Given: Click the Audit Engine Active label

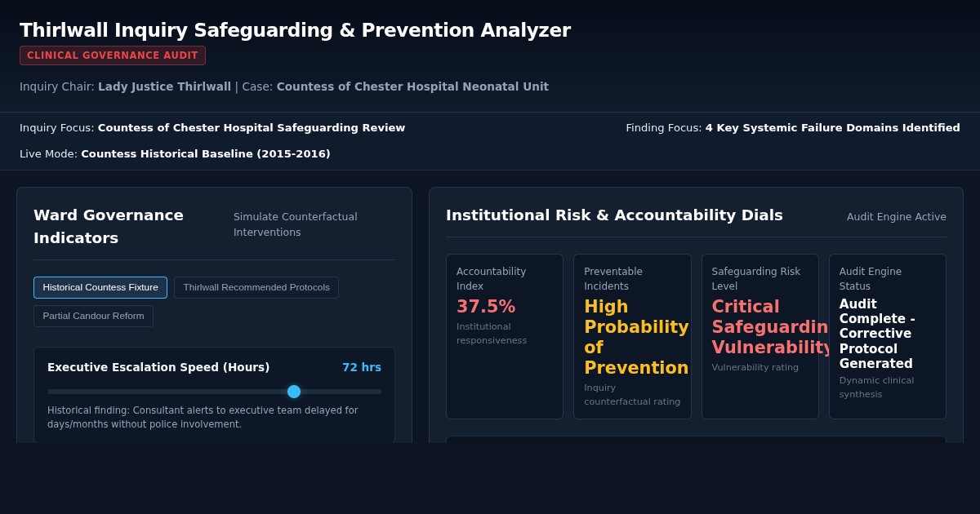Looking at the screenshot, I should 897,217.
